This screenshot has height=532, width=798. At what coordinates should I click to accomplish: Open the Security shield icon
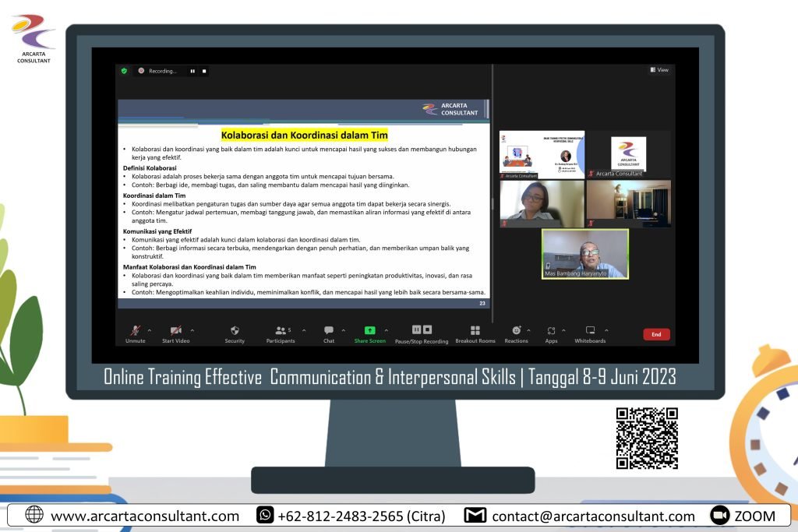(235, 330)
